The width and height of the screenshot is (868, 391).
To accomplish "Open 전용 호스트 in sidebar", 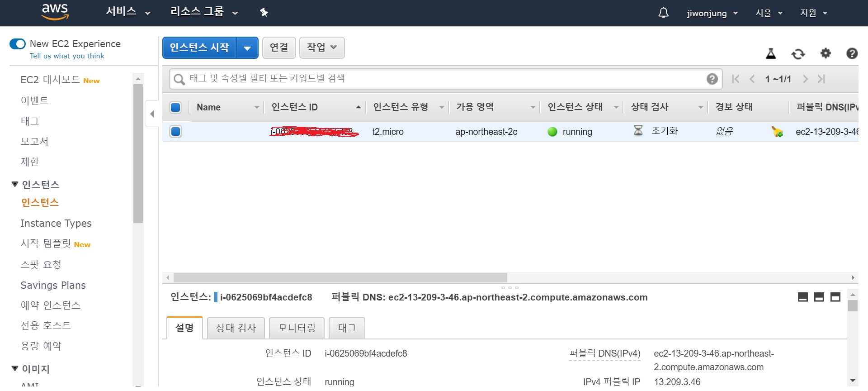I will click(x=46, y=325).
